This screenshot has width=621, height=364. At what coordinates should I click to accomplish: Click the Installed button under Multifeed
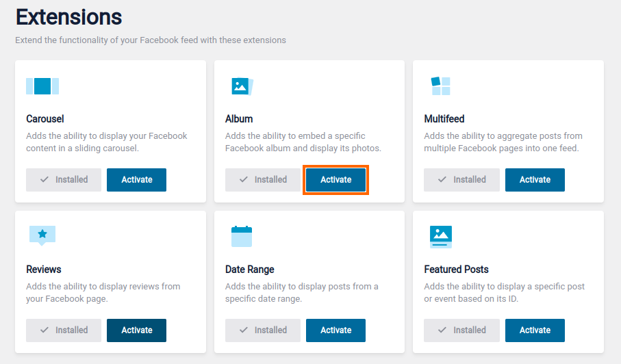[461, 180]
